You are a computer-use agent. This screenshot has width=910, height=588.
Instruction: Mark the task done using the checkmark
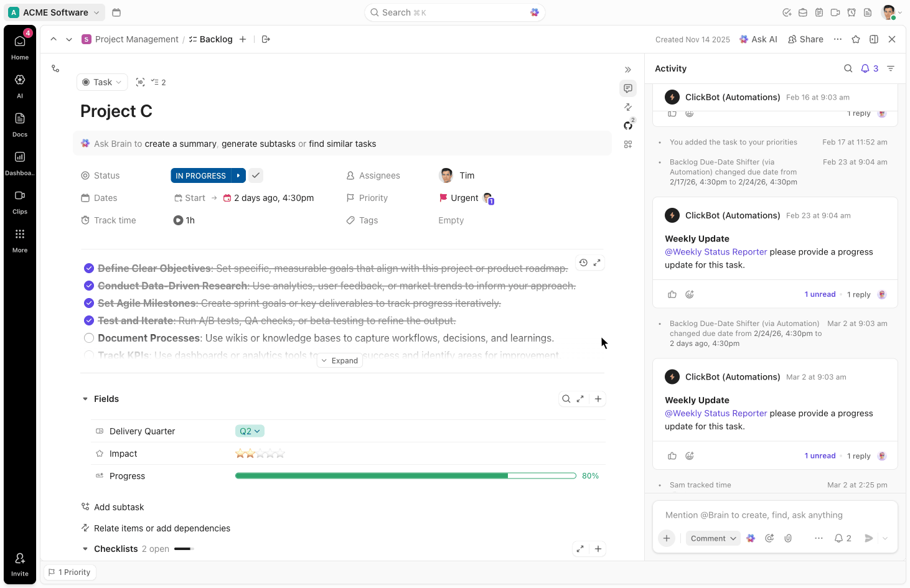click(255, 175)
